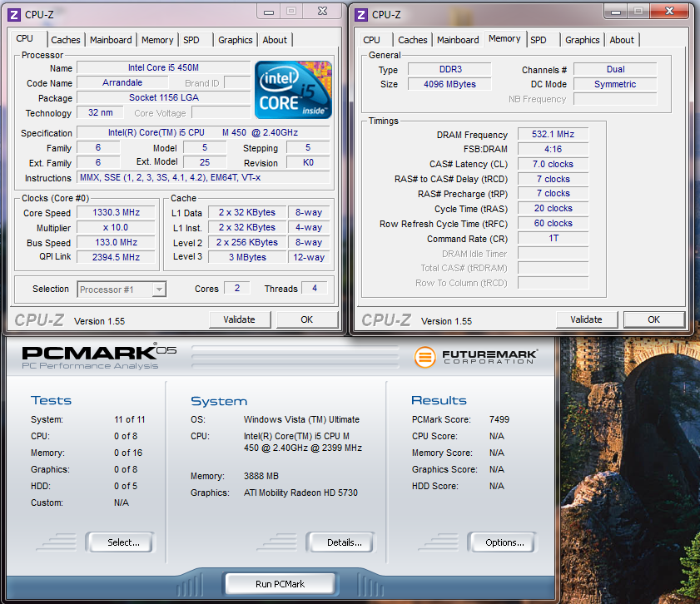The image size is (700, 604).
Task: Minimize the right CPU-Z window
Action: click(616, 12)
